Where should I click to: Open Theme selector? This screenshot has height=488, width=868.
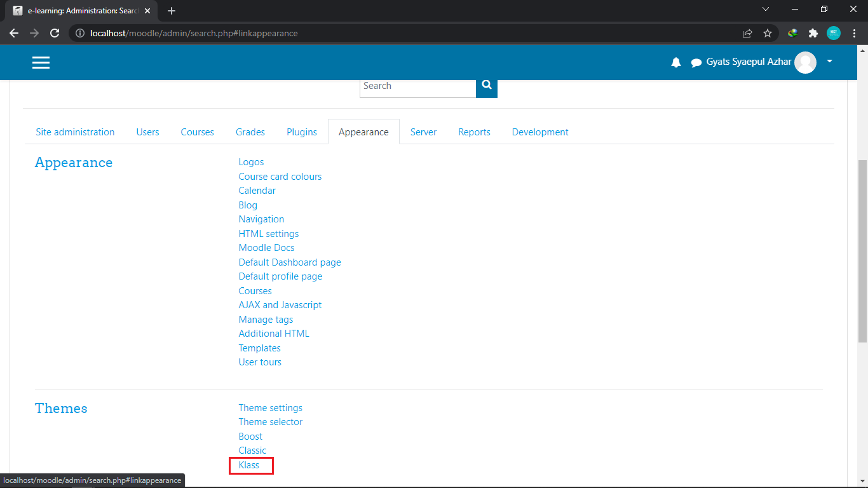[x=271, y=422]
